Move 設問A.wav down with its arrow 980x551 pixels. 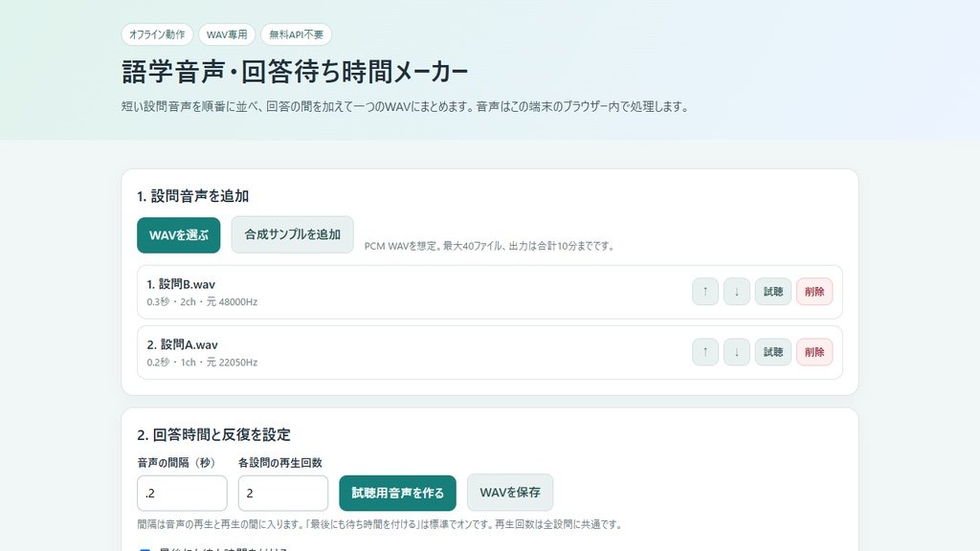tap(736, 352)
